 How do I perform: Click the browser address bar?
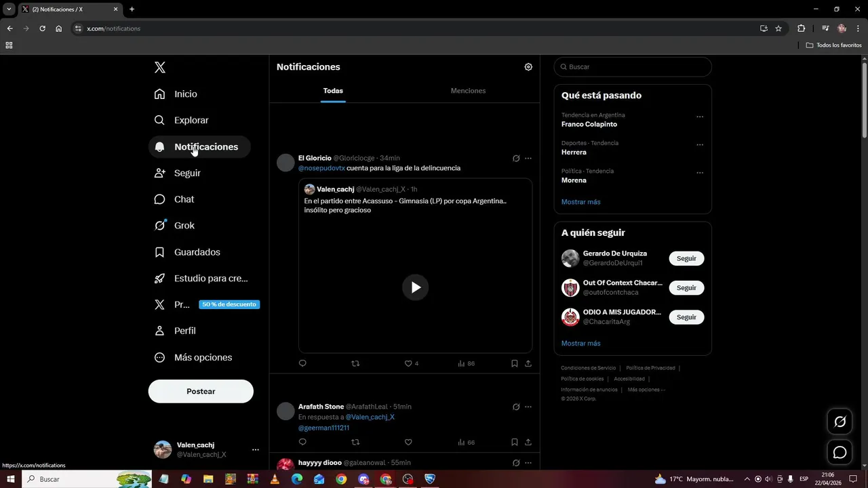[420, 28]
